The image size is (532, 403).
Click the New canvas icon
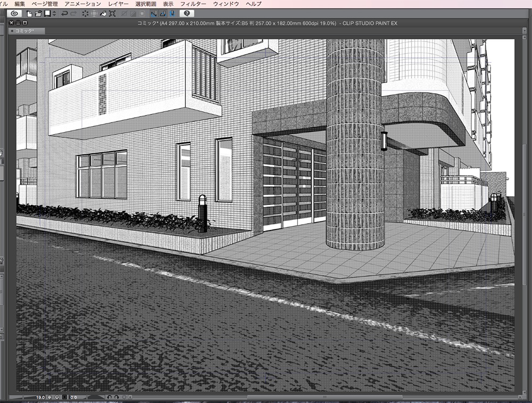click(x=29, y=15)
